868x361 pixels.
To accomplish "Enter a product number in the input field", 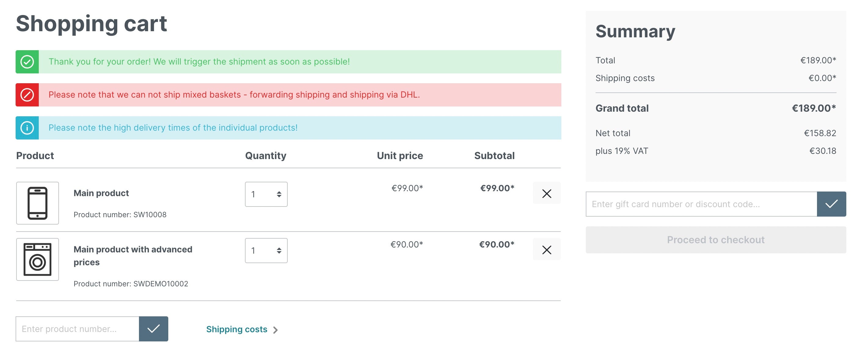I will point(78,329).
